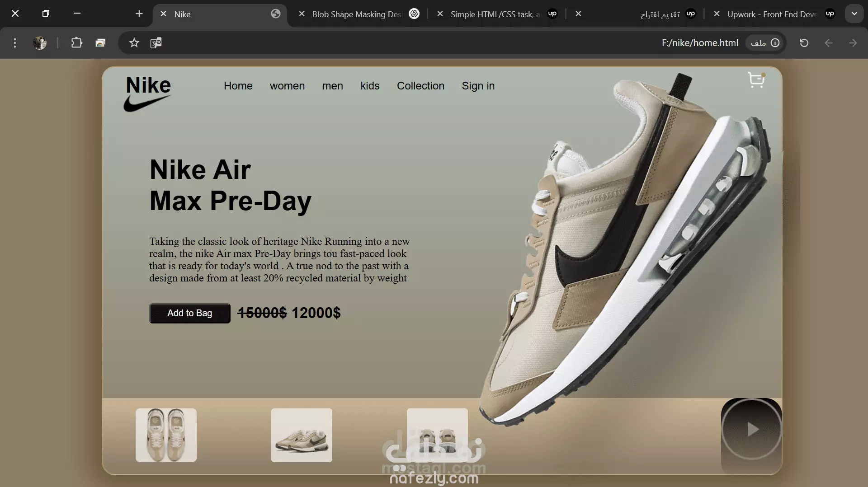This screenshot has height=487, width=868.
Task: Select the top-view shoes thumbnail
Action: (x=166, y=435)
